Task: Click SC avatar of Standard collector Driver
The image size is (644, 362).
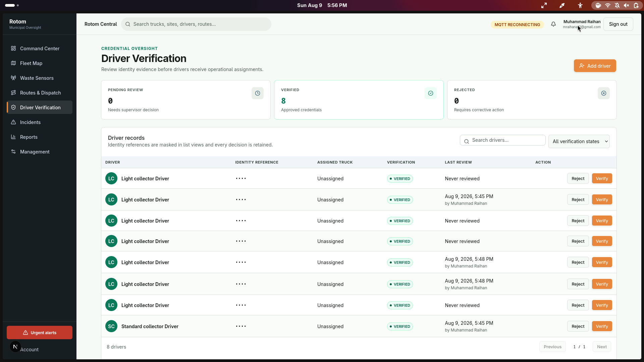Action: 111,326
